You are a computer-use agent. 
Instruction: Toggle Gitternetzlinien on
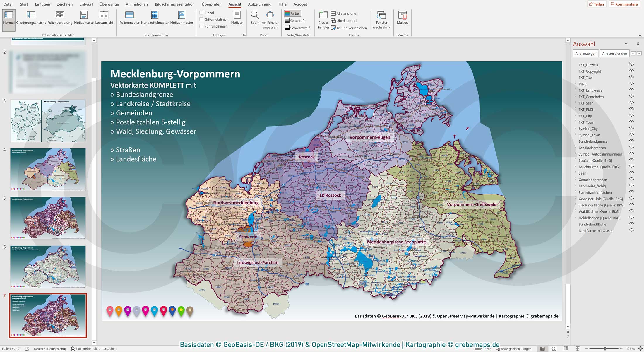tap(201, 19)
